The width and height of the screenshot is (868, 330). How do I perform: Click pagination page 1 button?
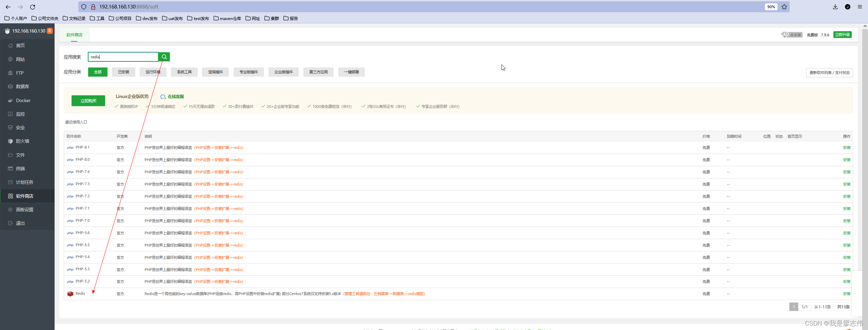794,307
